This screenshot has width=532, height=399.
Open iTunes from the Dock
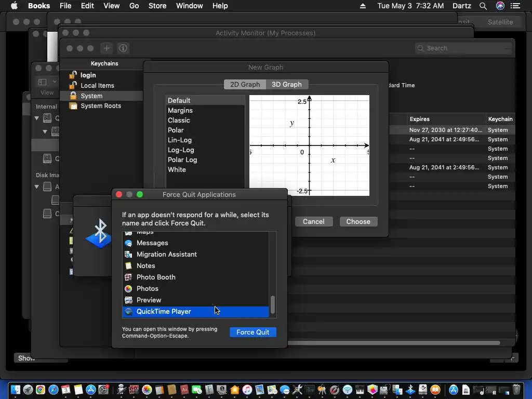[247, 390]
